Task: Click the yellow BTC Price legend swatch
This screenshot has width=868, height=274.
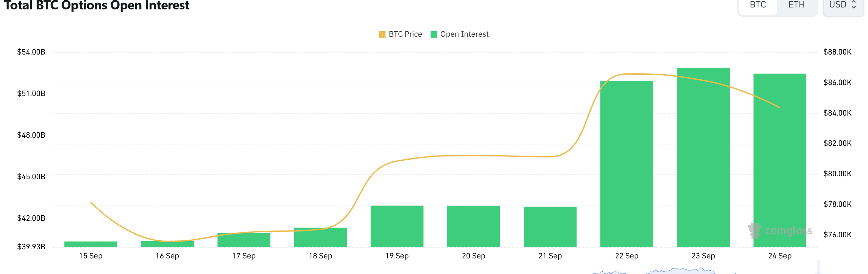Action: click(382, 34)
